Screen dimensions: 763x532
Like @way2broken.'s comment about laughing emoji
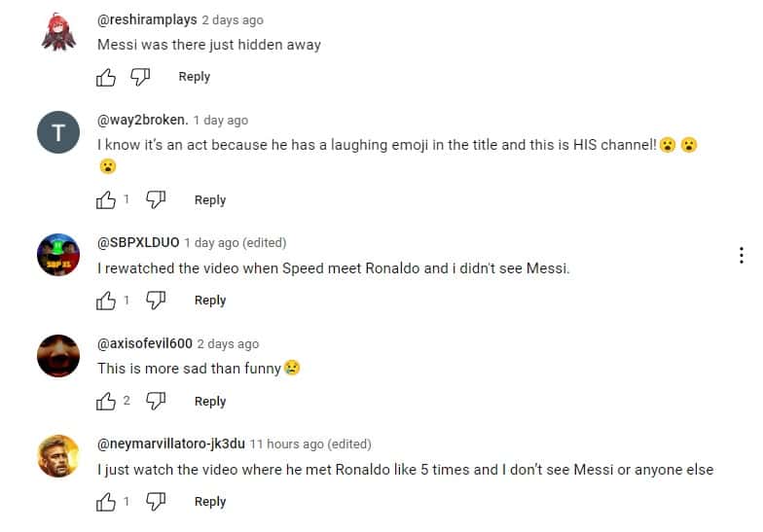(x=106, y=200)
